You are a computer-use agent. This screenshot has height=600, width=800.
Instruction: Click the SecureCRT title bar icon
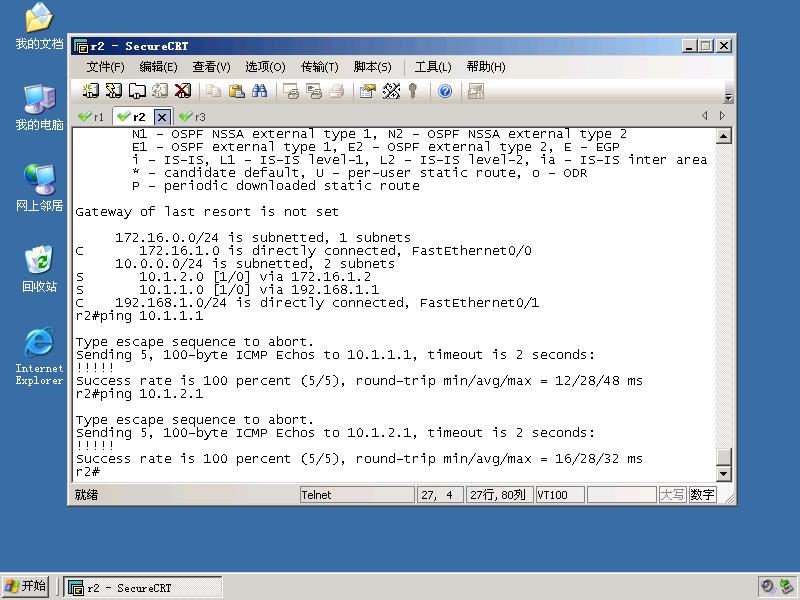(x=81, y=46)
